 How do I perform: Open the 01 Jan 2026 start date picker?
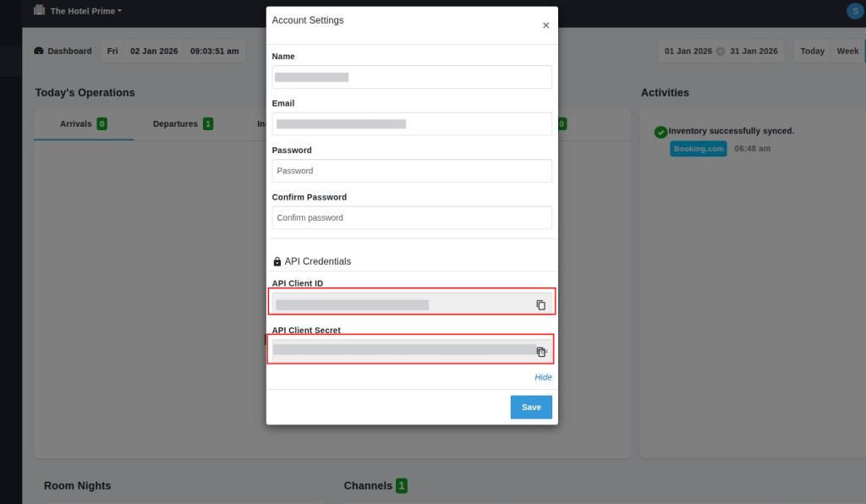click(688, 51)
